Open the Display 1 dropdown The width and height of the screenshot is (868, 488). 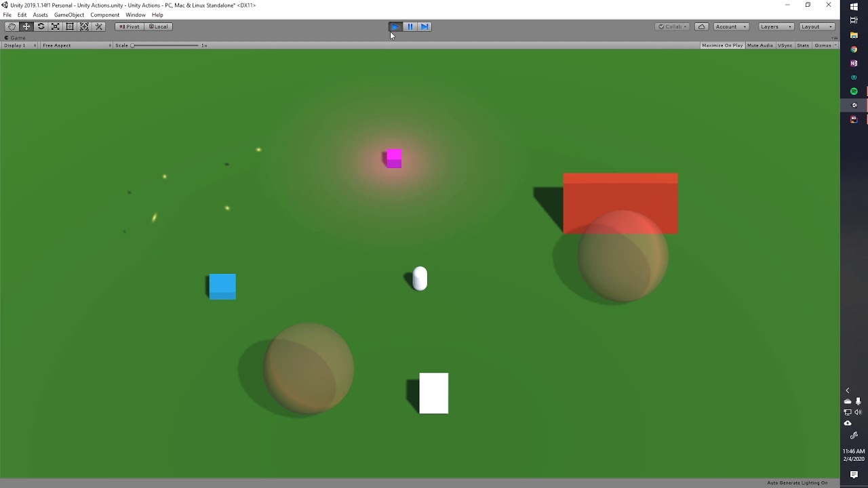(x=20, y=45)
